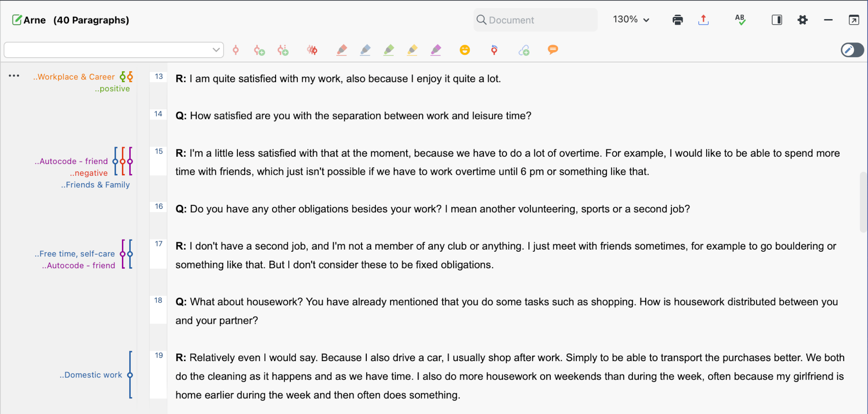Screen dimensions: 868x414
Task: Click the emoticon code smiley icon
Action: coord(465,50)
